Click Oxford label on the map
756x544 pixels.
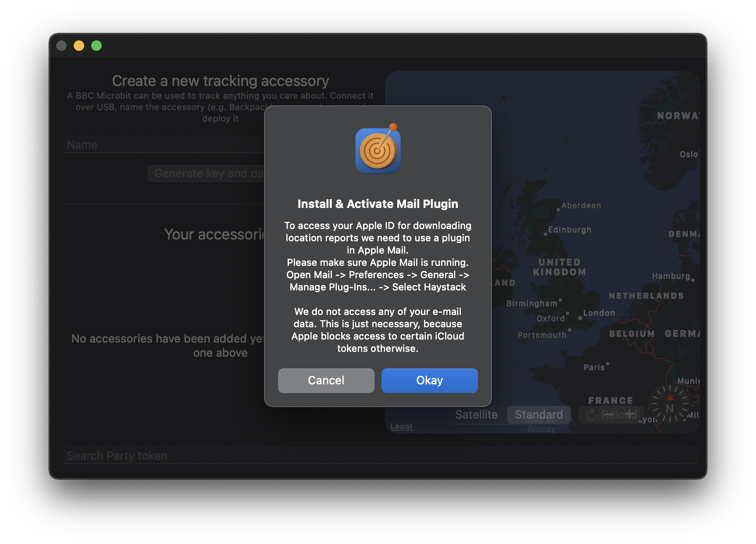[x=551, y=319]
